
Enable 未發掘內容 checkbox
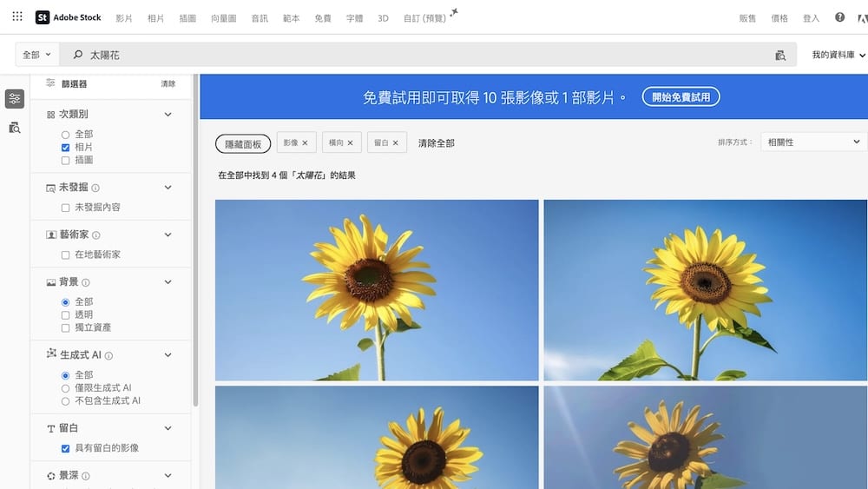65,208
